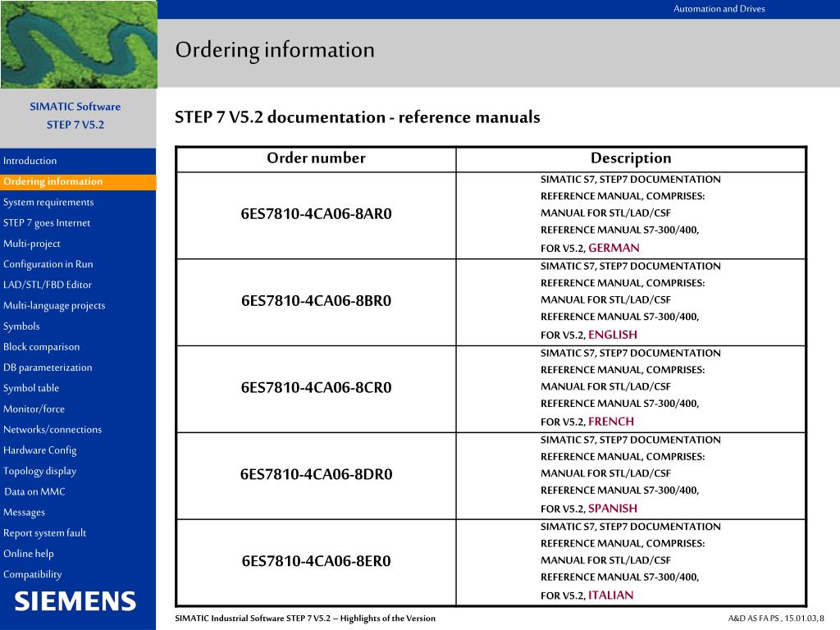Go to Hardware Config
This screenshot has width=840, height=630.
click(x=39, y=450)
